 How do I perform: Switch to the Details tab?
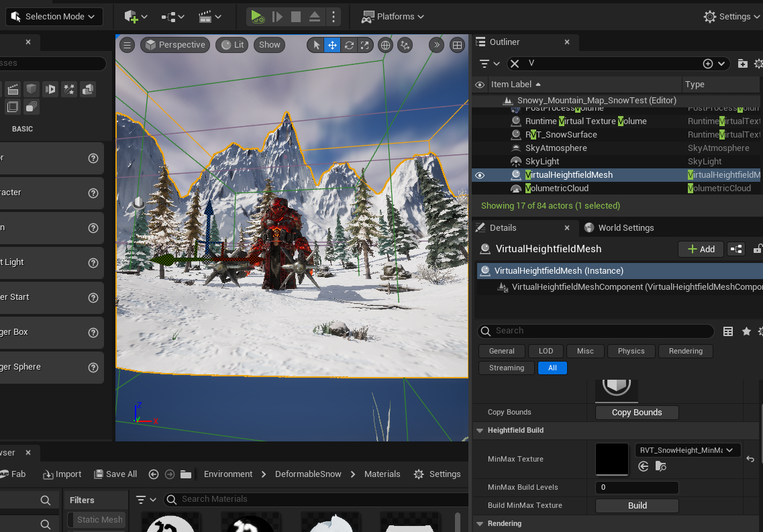(x=503, y=228)
